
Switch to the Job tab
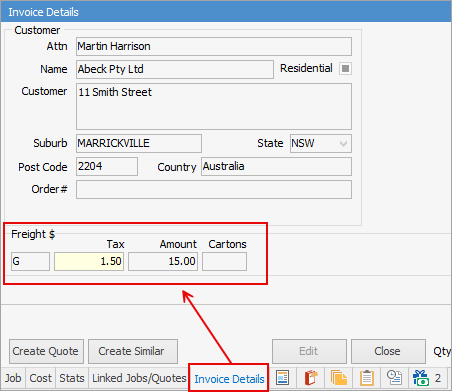[13, 378]
